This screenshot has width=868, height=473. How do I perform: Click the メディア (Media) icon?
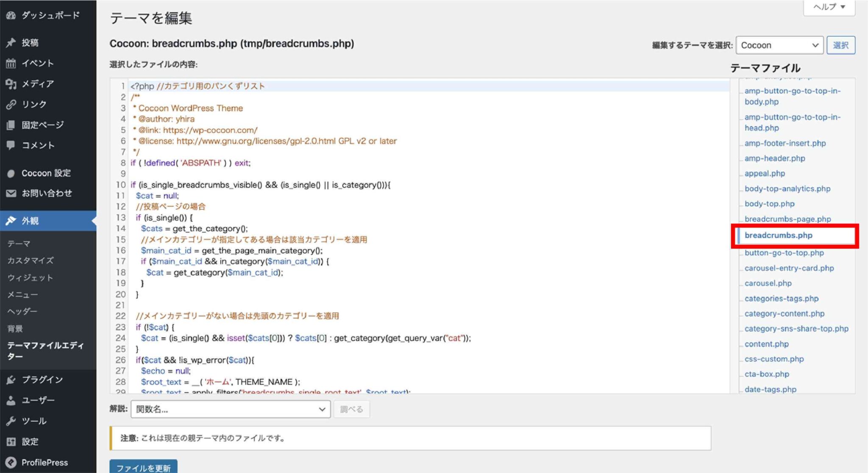pos(11,84)
